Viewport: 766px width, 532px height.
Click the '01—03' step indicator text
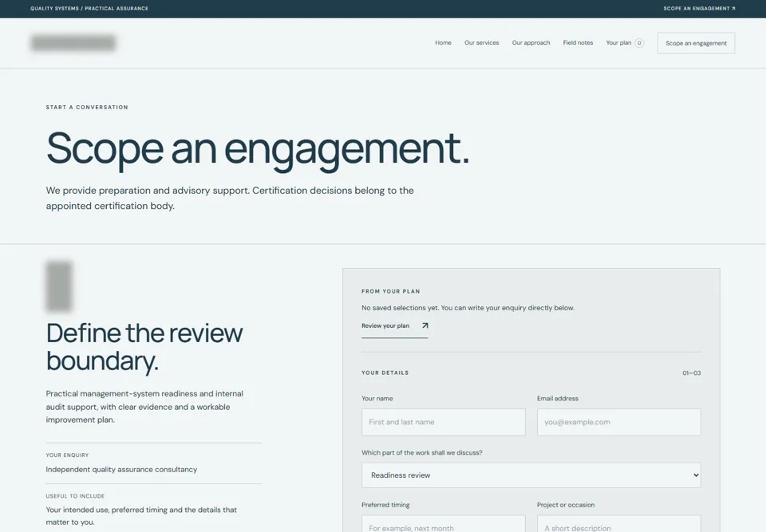[691, 373]
